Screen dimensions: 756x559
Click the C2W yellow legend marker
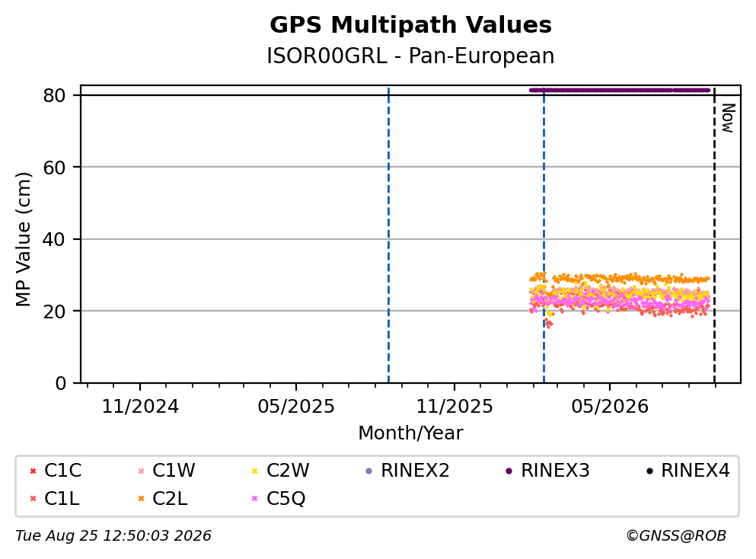click(x=255, y=471)
